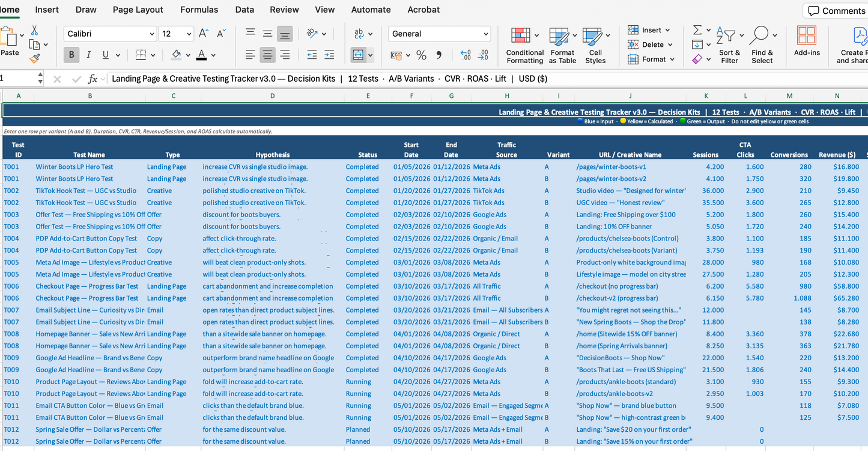868x451 pixels.
Task: Open Format as Table gallery
Action: tap(562, 45)
